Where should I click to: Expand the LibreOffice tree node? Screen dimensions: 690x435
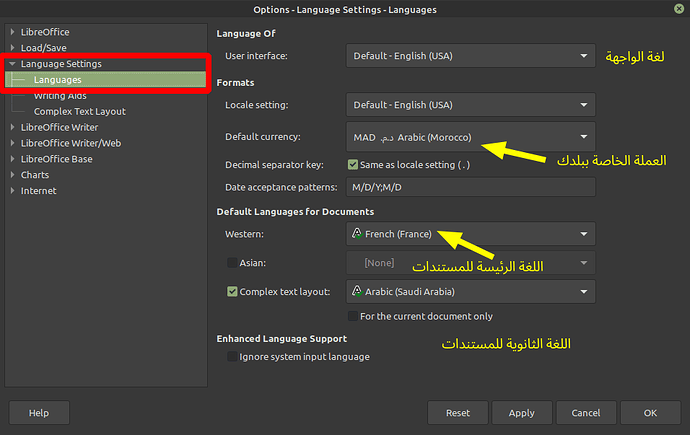click(13, 32)
